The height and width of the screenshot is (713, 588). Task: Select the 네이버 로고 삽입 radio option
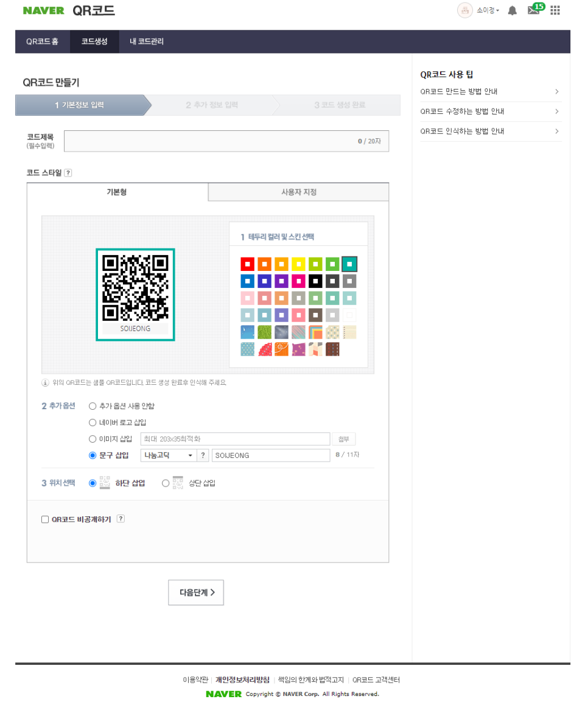(93, 423)
